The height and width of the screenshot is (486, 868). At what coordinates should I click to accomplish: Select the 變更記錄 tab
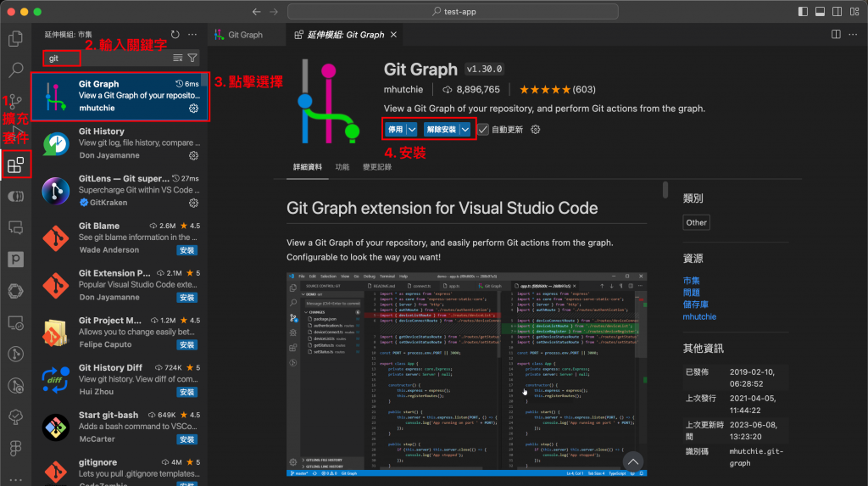(x=377, y=167)
